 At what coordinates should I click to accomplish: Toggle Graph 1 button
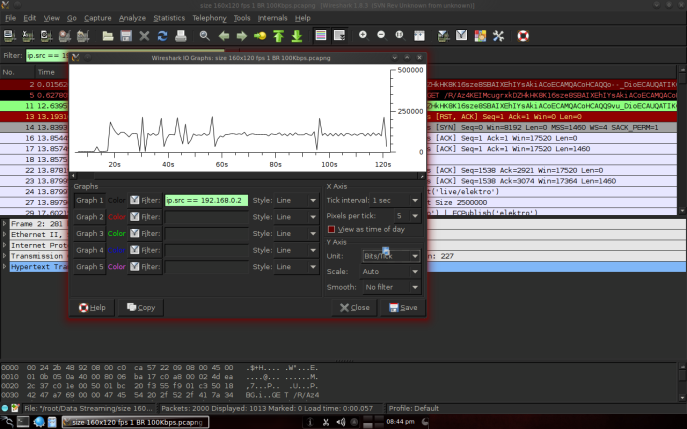click(x=90, y=200)
